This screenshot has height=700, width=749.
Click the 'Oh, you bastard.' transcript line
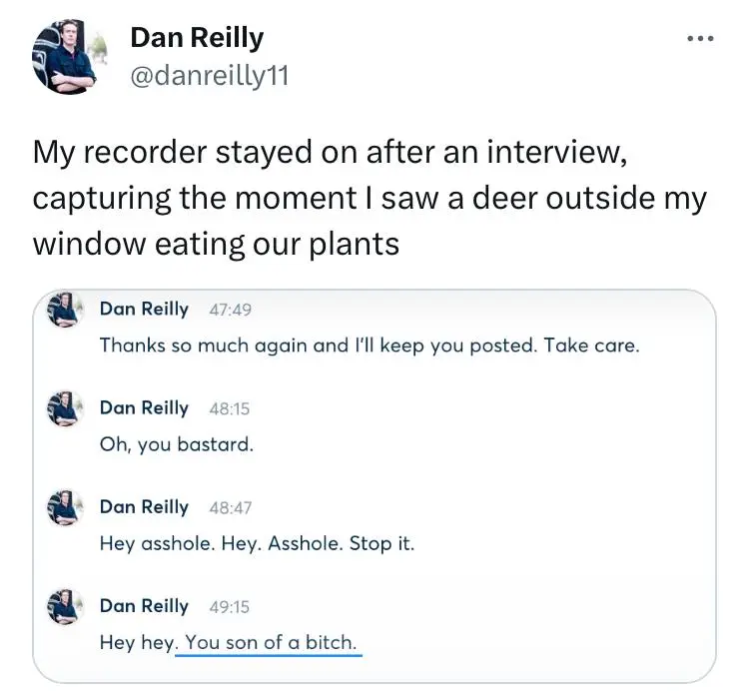(x=176, y=444)
